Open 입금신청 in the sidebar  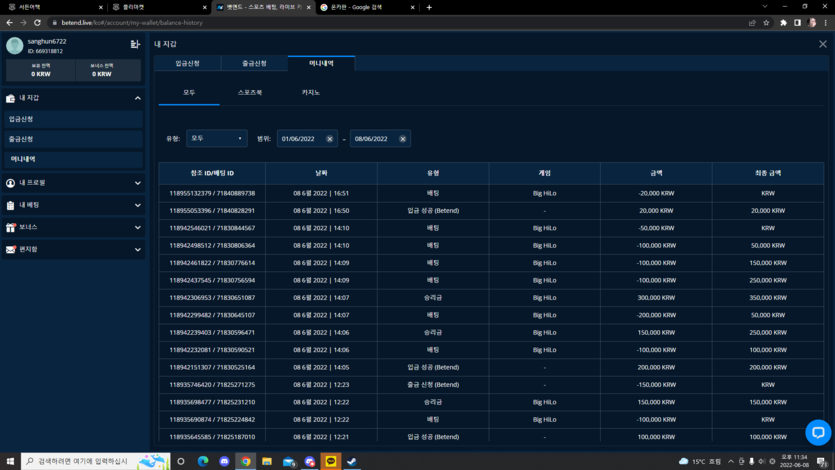pyautogui.click(x=73, y=119)
